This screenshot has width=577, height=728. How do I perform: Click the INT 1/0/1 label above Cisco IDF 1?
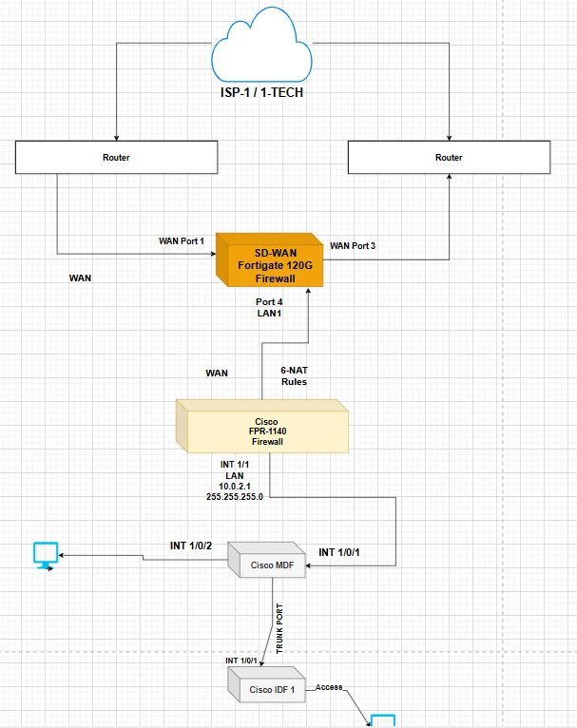pyautogui.click(x=241, y=661)
